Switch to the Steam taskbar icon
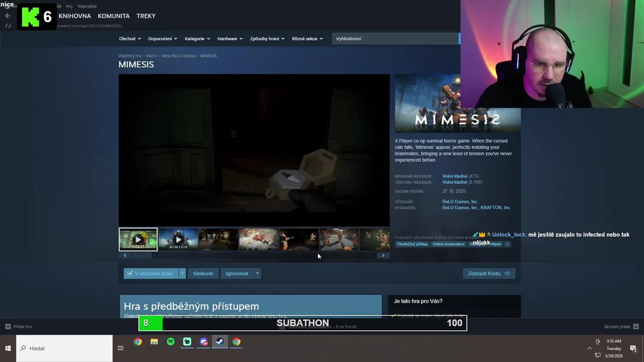Screen dimensions: 644x362 click(220, 342)
